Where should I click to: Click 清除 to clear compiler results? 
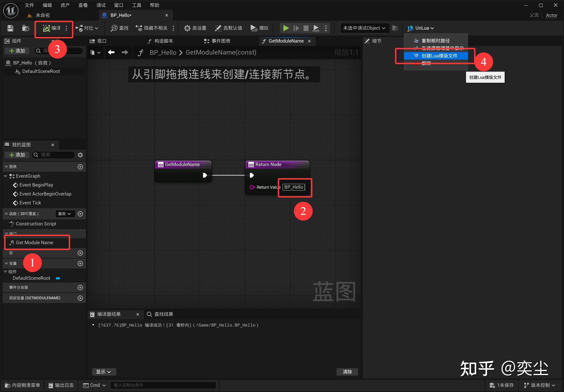pos(347,372)
